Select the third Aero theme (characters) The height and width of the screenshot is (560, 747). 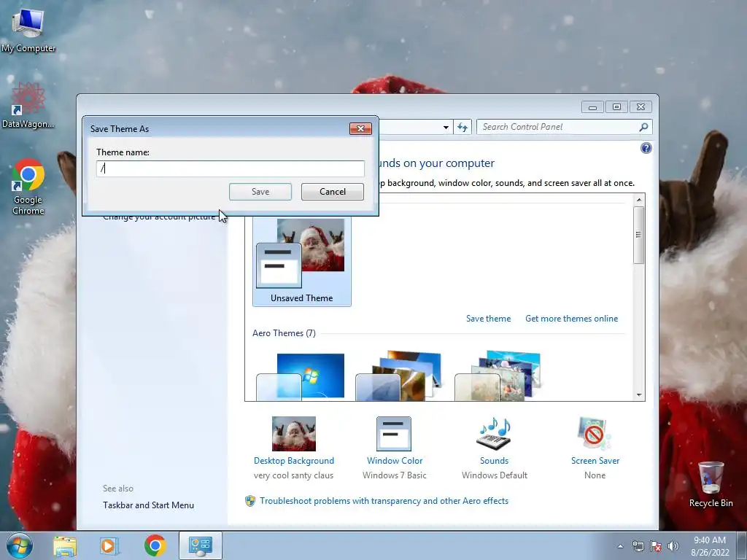[x=498, y=376]
